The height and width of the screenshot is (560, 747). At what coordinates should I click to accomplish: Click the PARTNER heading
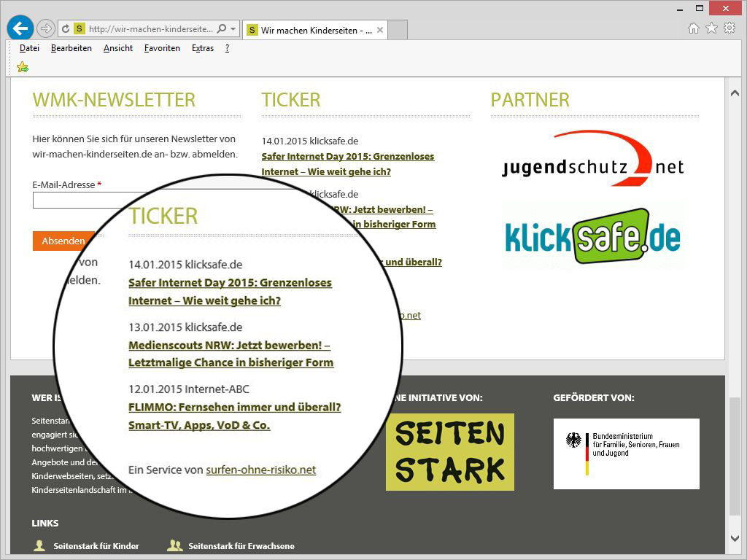tap(530, 100)
